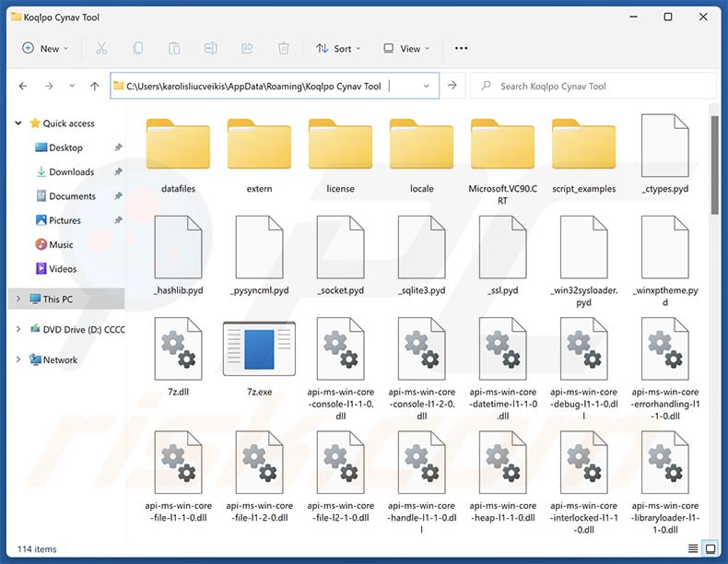Select api-ms-win-core-libraryloader-l1-1-0.dll file

point(664,483)
